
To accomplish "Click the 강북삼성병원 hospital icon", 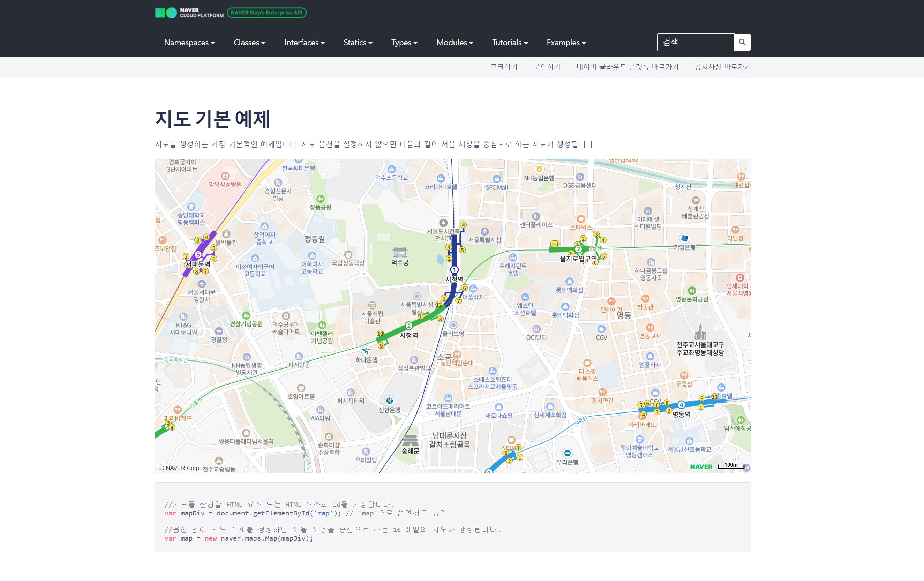I will (x=225, y=176).
